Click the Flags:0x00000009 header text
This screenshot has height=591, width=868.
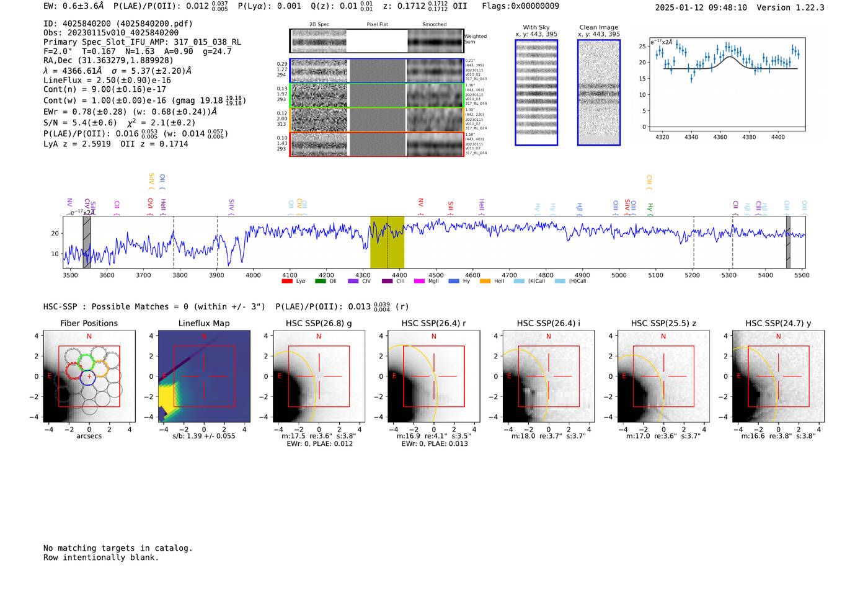point(520,6)
